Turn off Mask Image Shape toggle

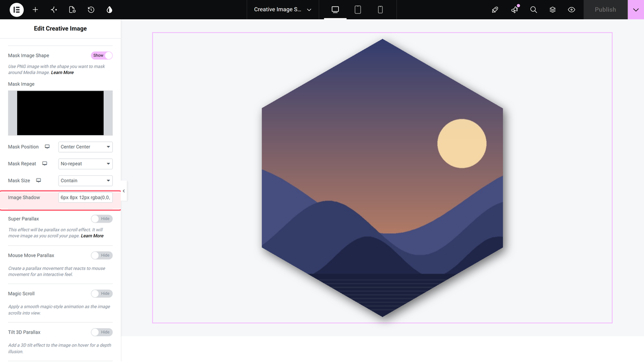(x=101, y=55)
